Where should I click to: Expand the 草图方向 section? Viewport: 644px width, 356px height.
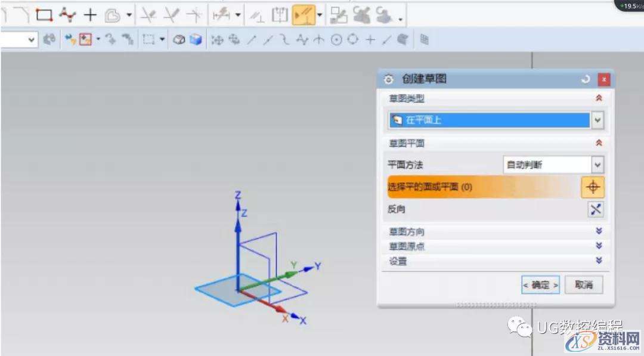pos(599,231)
